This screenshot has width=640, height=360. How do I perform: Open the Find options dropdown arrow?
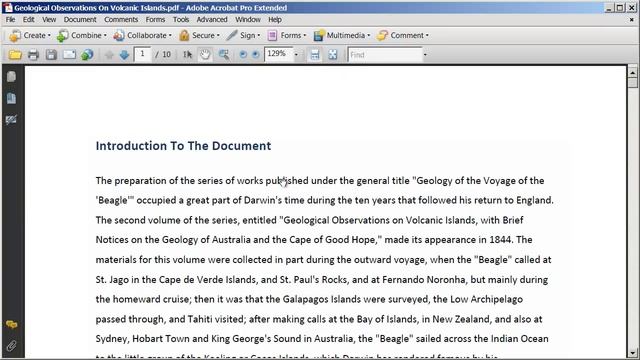[425, 55]
